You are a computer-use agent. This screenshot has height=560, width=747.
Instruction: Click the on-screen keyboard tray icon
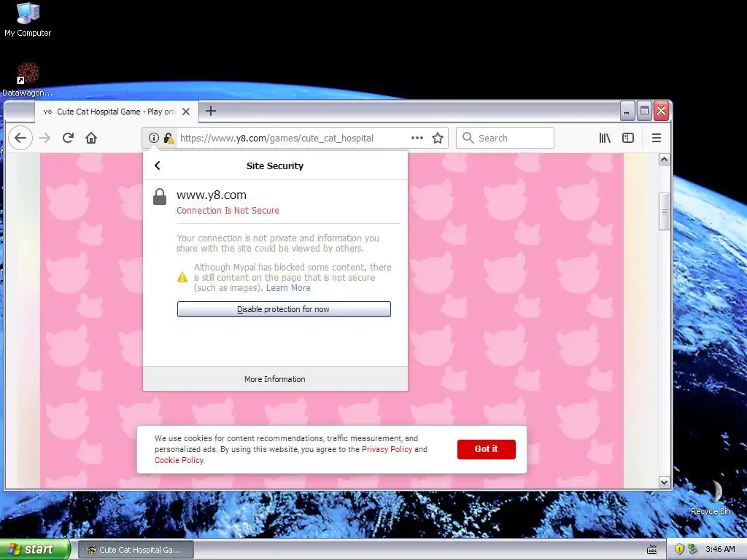(x=652, y=550)
